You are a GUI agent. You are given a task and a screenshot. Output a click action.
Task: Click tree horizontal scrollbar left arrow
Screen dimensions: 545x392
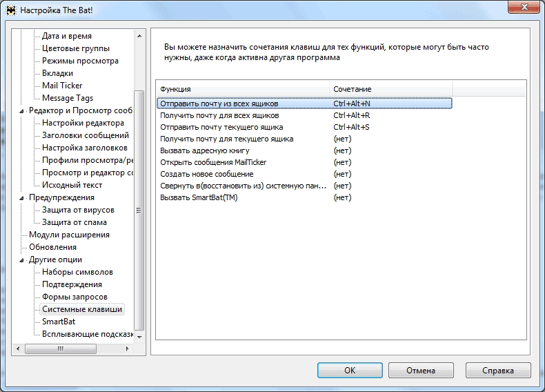click(x=18, y=349)
